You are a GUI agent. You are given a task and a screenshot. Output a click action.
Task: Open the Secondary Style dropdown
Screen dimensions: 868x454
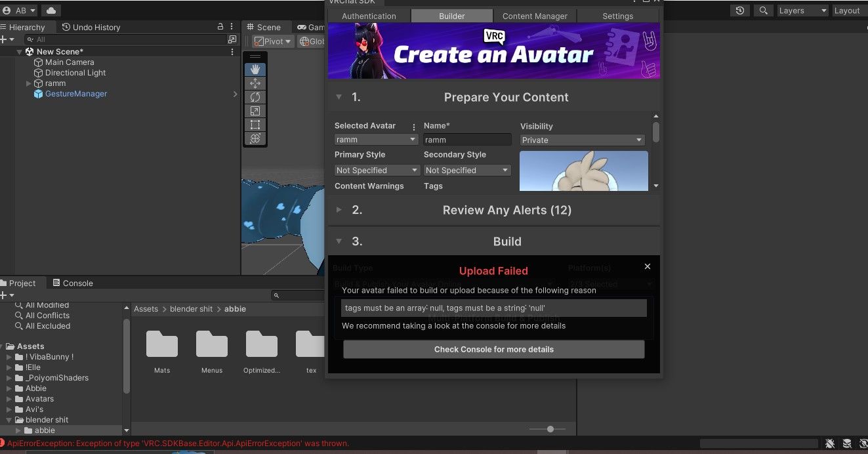[467, 170]
